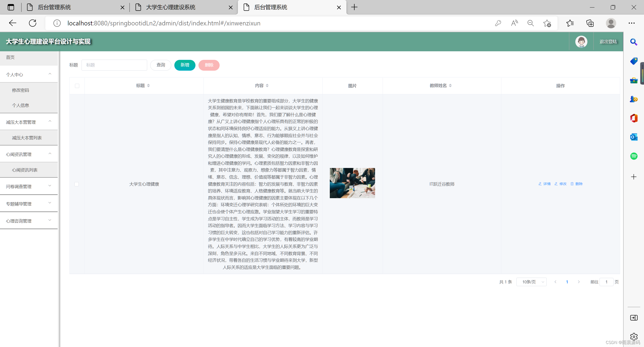Image resolution: width=644 pixels, height=347 pixels.
Task: Select page number 1 in pagination
Action: tap(567, 282)
